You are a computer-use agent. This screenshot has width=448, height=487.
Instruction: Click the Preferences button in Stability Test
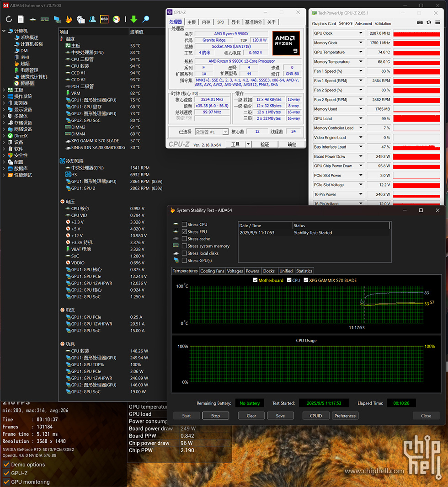tap(345, 416)
